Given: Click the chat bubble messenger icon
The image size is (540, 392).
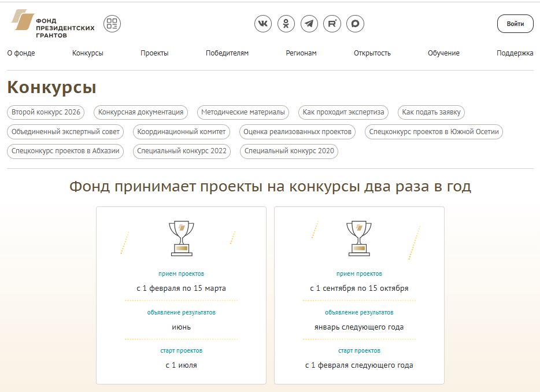Looking at the screenshot, I should pos(356,24).
